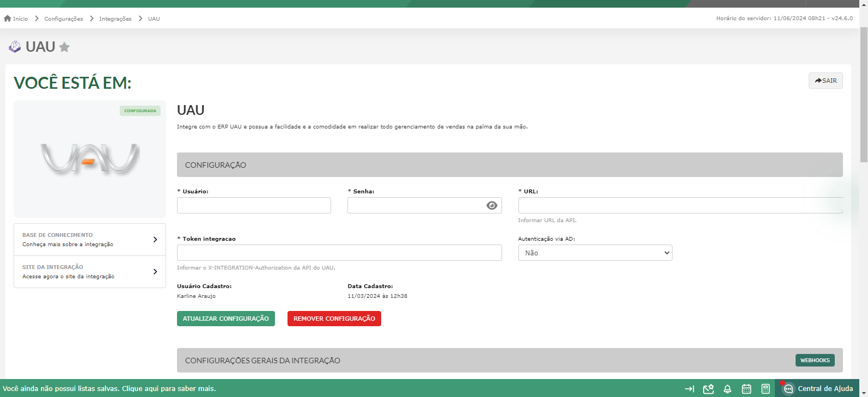Open the calculator icon in the bottom bar
This screenshot has height=397, width=868.
point(766,389)
